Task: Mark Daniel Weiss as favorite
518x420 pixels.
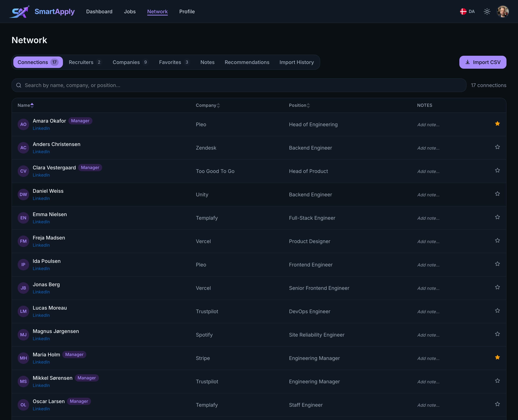Action: point(497,194)
